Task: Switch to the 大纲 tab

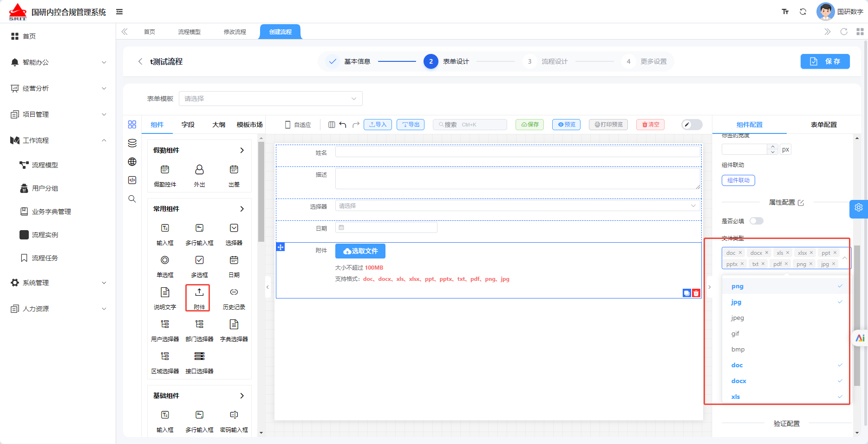Action: coord(219,125)
